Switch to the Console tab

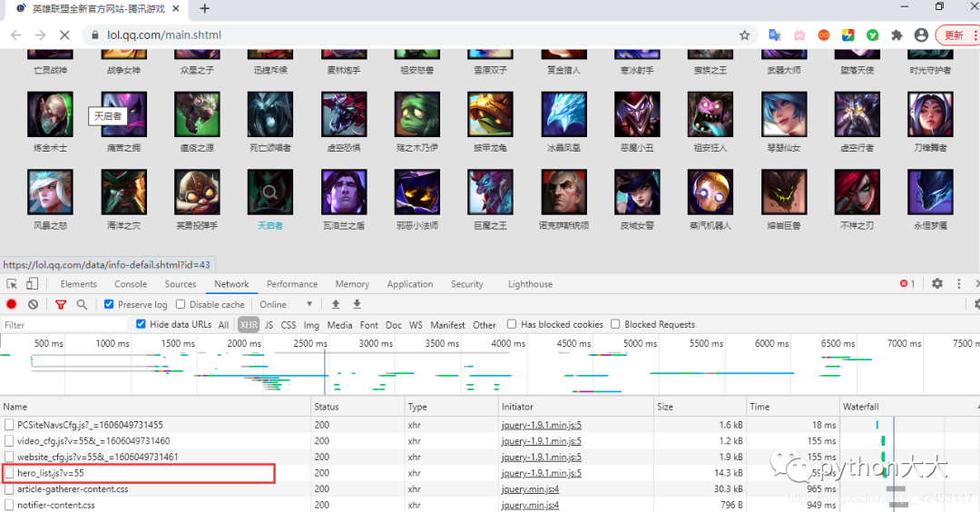[x=131, y=284]
